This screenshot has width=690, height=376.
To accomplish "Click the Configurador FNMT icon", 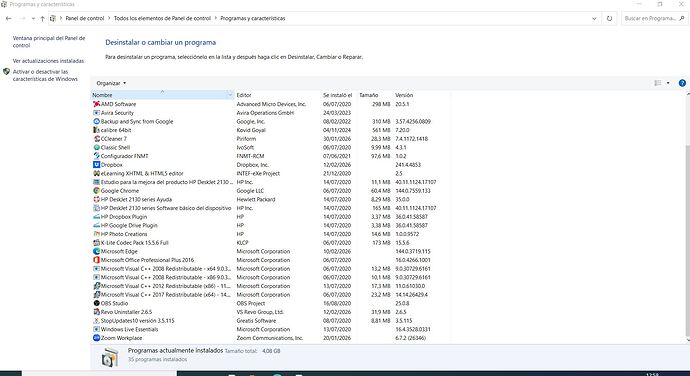I will click(x=96, y=156).
